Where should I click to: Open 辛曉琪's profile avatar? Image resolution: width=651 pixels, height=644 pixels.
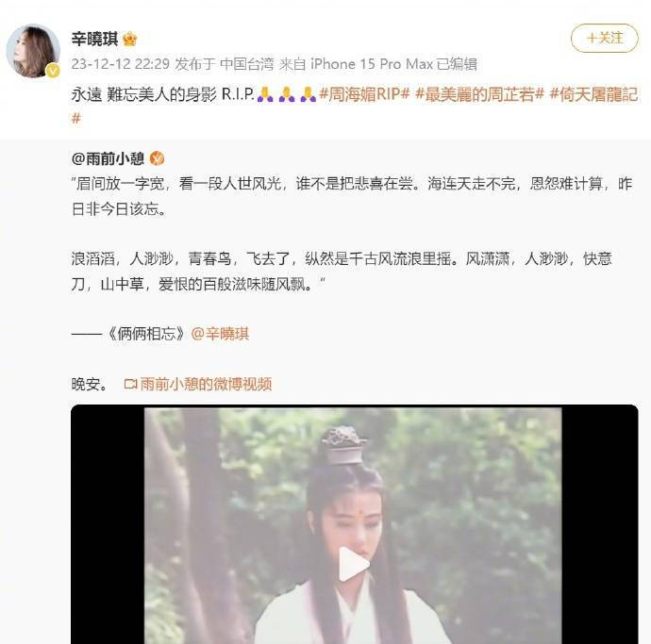(x=33, y=51)
